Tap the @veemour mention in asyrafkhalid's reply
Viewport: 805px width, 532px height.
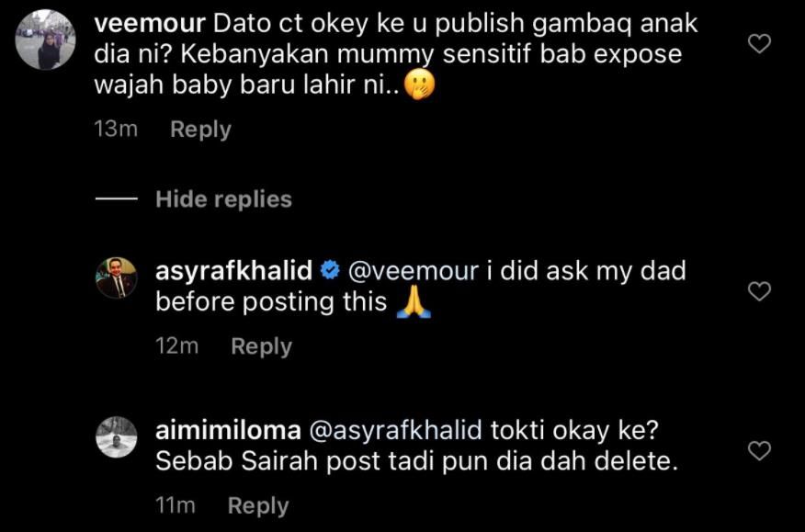[414, 271]
